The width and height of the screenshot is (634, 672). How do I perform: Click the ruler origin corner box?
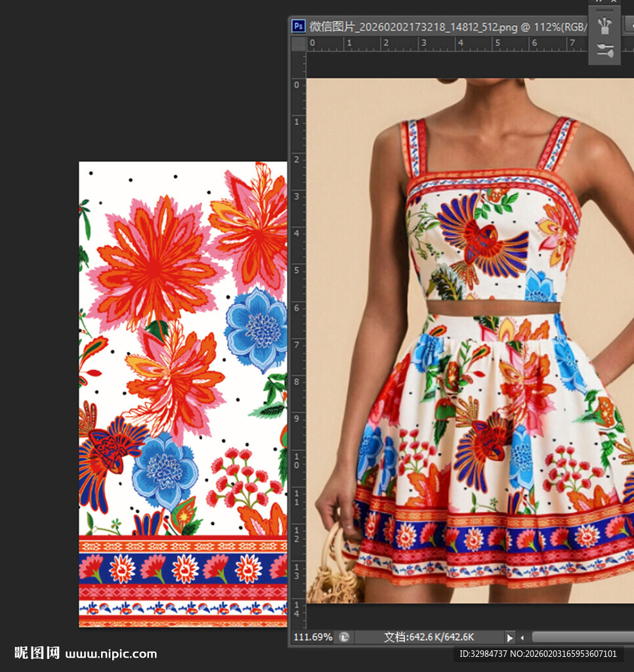point(299,44)
